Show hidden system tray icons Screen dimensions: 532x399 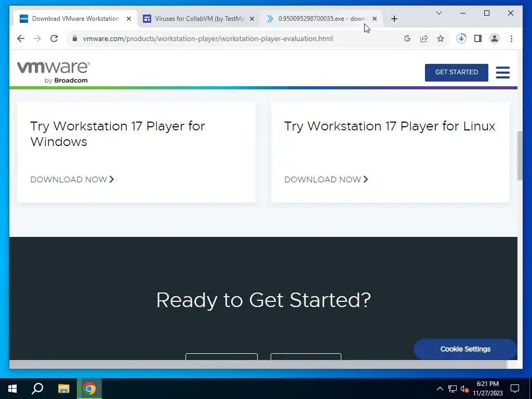(x=440, y=389)
